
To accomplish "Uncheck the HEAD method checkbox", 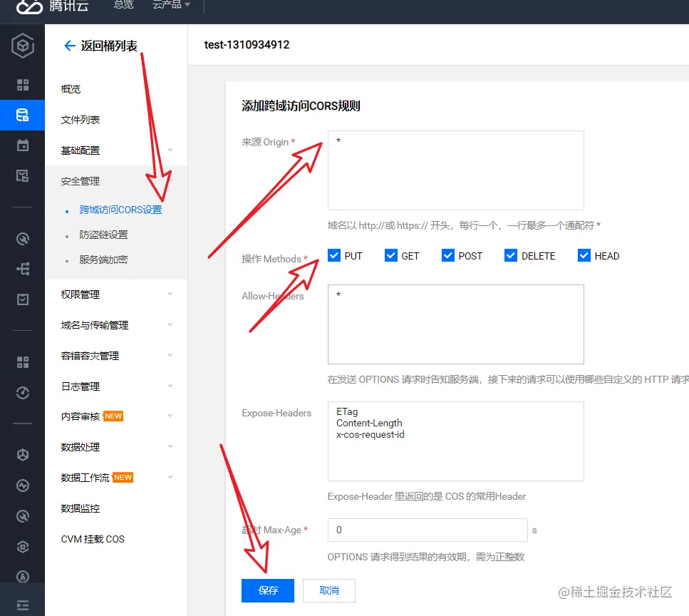I will (584, 255).
